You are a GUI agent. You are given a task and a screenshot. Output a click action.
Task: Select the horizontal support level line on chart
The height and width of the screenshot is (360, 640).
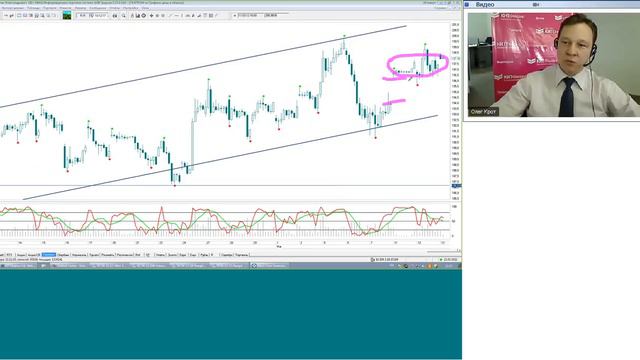(224, 186)
